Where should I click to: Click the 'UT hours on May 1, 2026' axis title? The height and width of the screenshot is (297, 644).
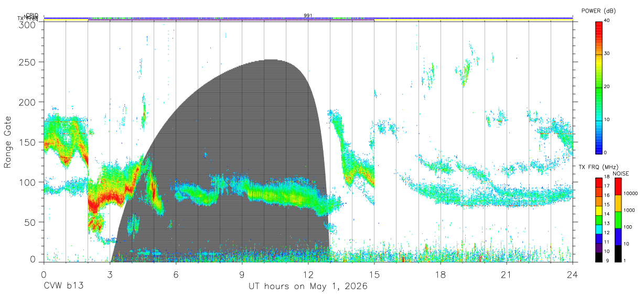308,287
